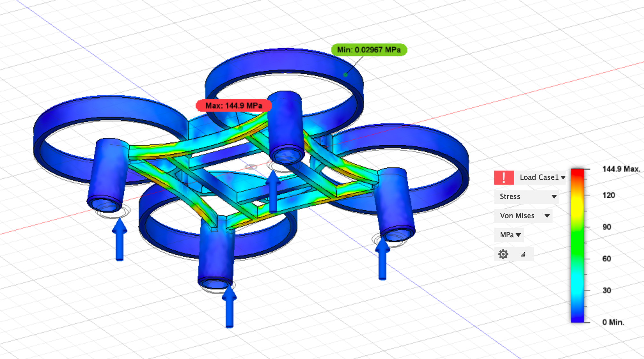This screenshot has width=644, height=359.
Task: Expand the Stress result type dropdown
Action: point(526,197)
